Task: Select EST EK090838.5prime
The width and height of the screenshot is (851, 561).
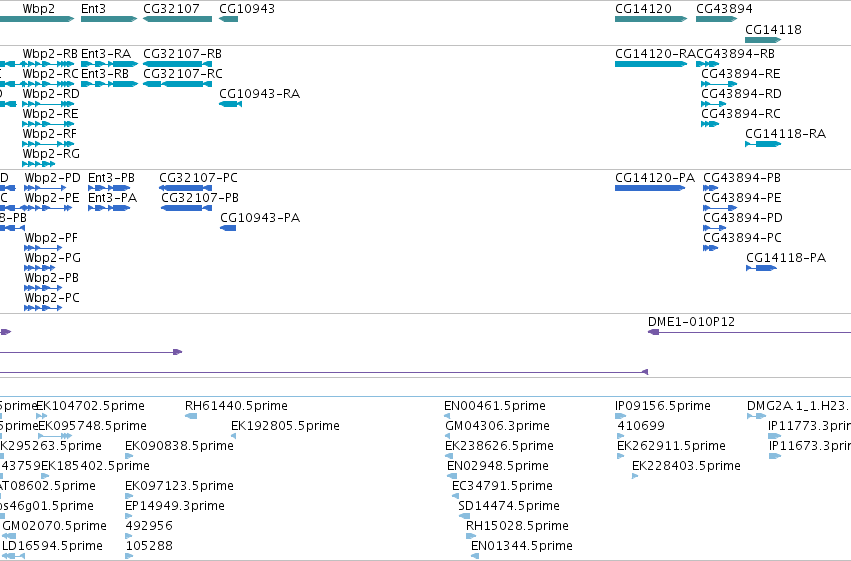Action: click(129, 456)
